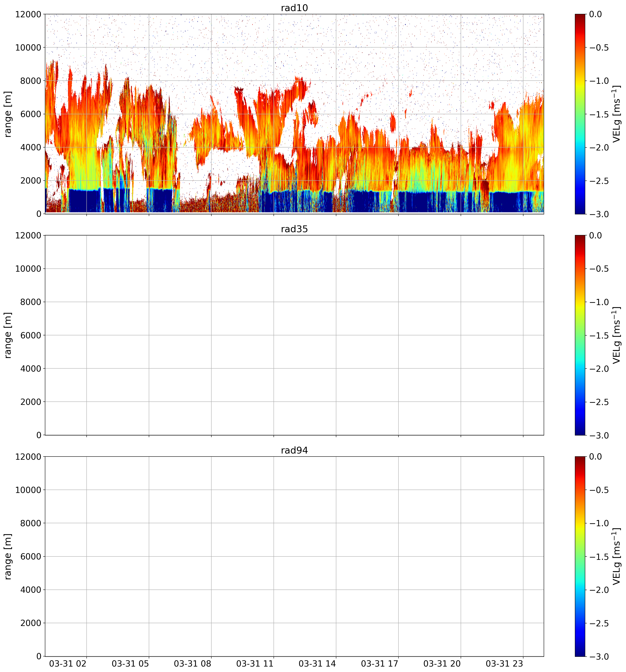Click the −2.0 tick on rad35's color bar
Viewport: 626px width, 672px height.
coord(599,369)
